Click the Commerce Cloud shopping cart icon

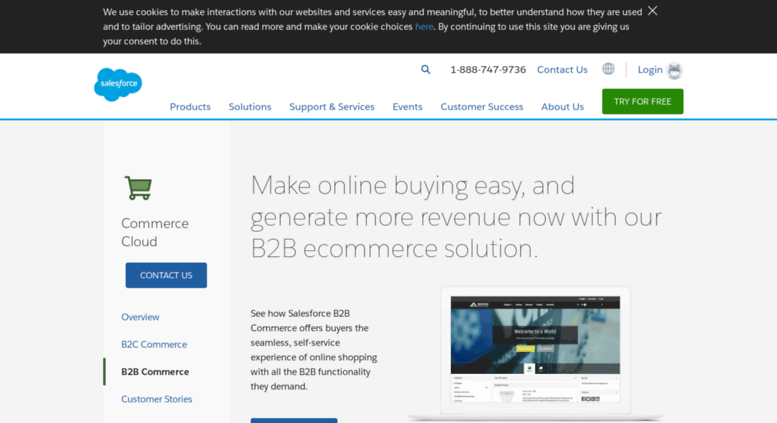(138, 188)
